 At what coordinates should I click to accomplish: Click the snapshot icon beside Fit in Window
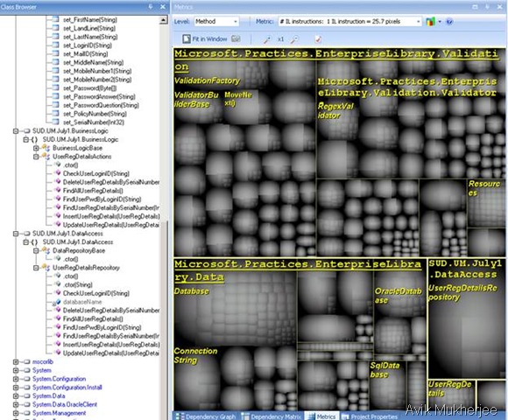click(236, 39)
